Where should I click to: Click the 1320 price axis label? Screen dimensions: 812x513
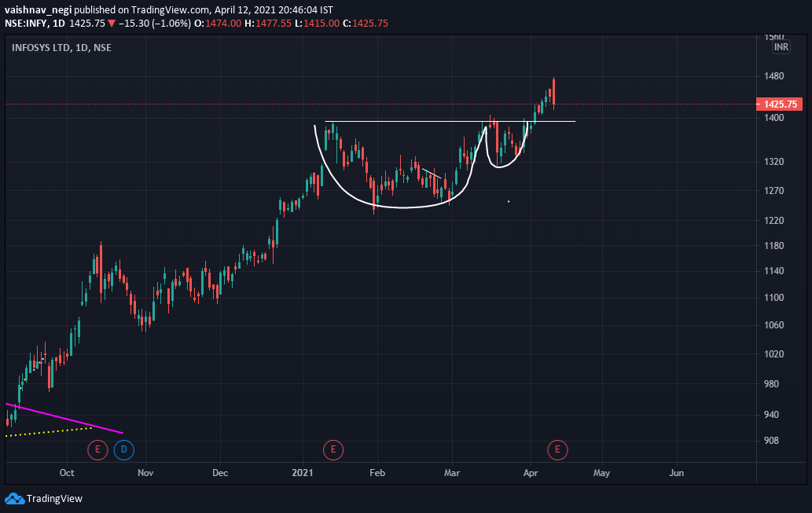coord(774,162)
